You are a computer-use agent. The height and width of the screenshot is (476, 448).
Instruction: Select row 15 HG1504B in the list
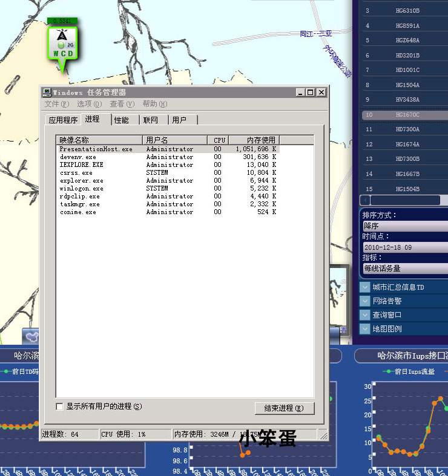(405, 189)
